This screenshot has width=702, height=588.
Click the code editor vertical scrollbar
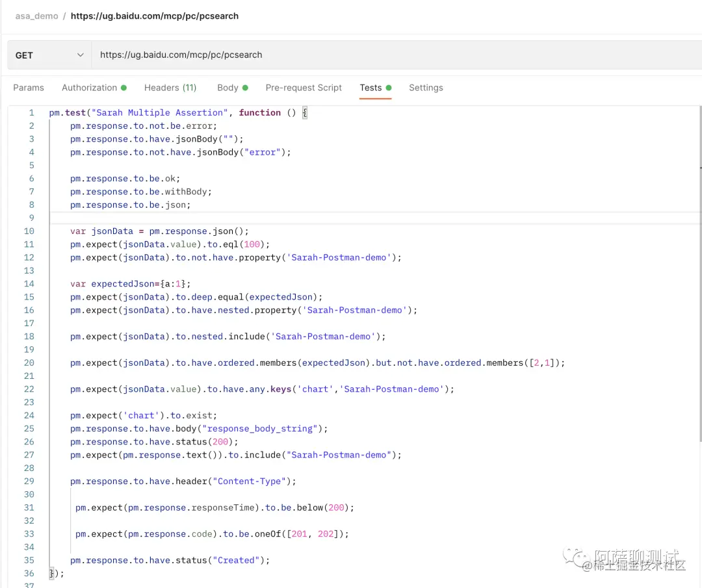point(700,274)
